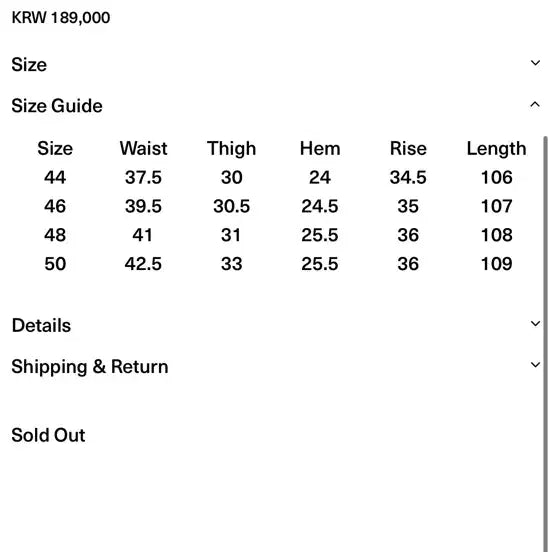Select the Length column header
552x552 pixels.
[496, 148]
